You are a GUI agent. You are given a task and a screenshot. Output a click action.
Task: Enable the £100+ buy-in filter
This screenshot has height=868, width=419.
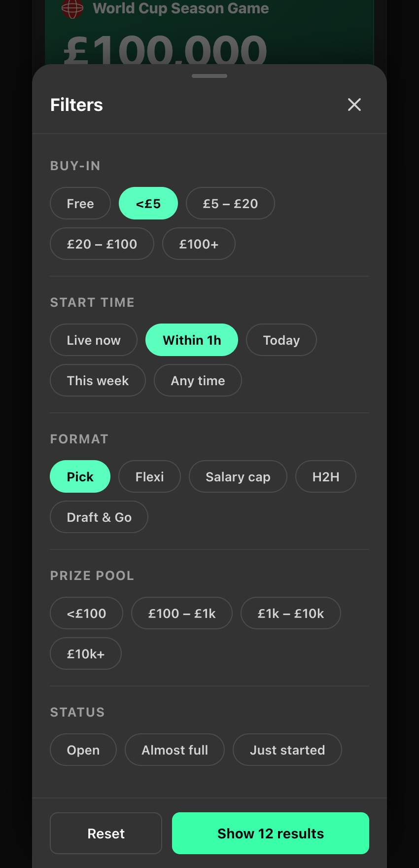pos(199,244)
